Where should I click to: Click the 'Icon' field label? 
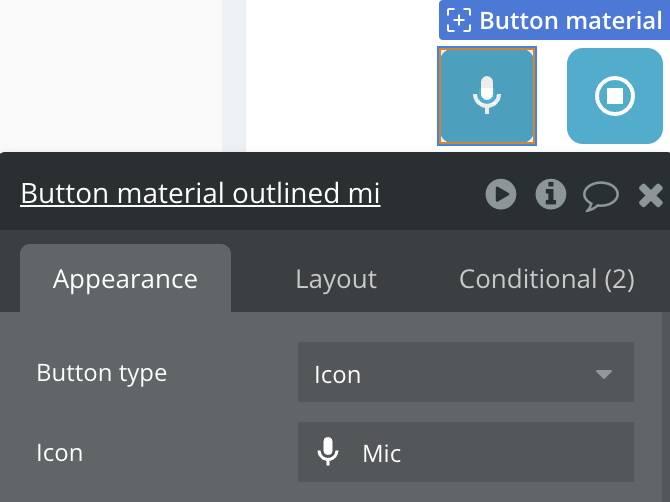click(60, 453)
